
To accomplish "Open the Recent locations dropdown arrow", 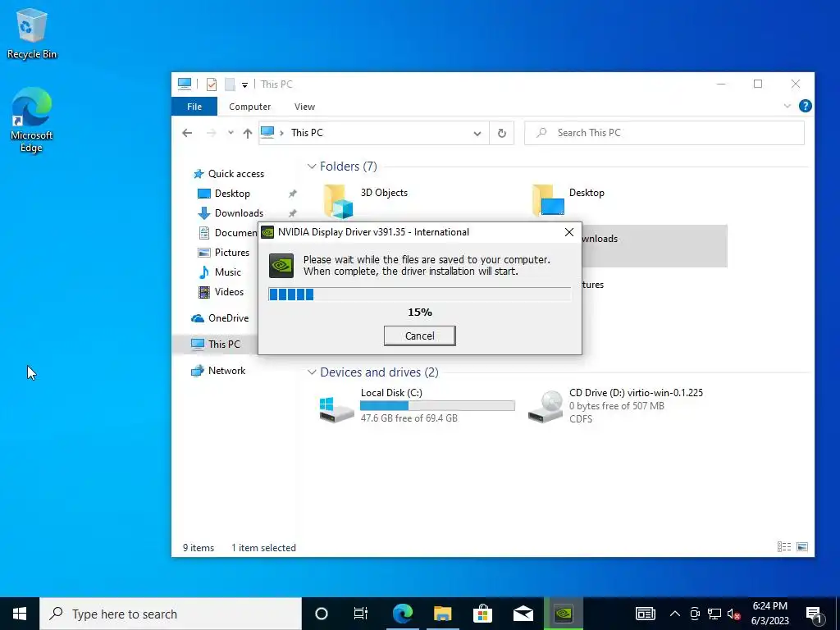I will point(231,133).
